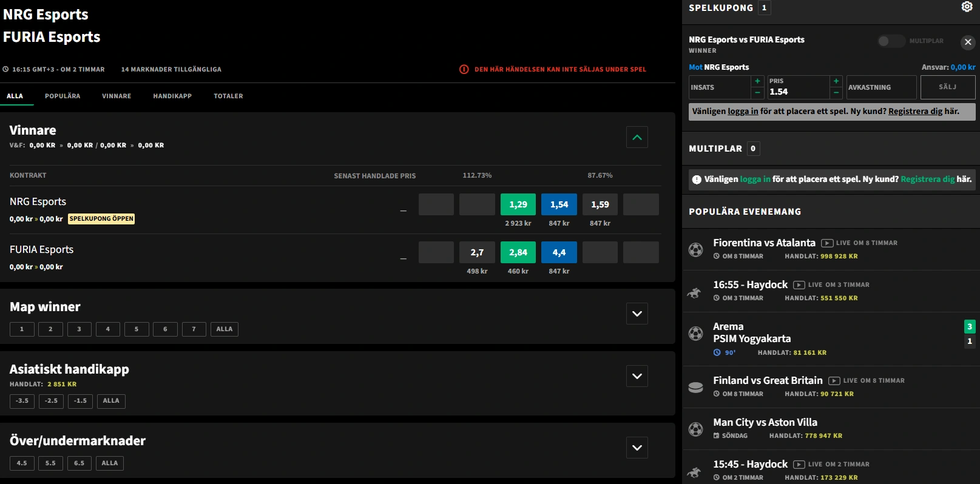
Task: Increase Insats with the plus stepper
Action: pos(757,81)
